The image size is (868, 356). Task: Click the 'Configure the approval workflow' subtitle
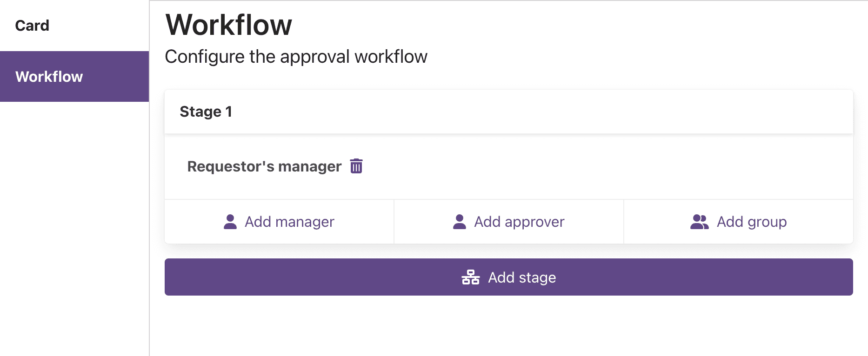(x=296, y=57)
